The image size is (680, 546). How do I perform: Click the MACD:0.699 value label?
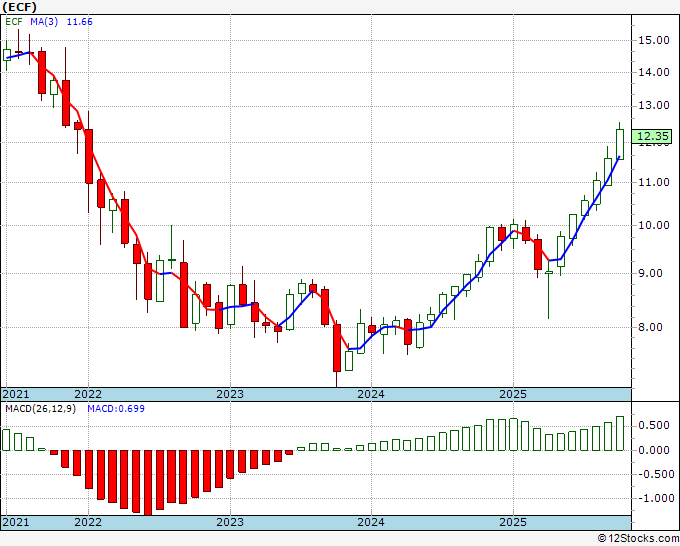click(116, 409)
